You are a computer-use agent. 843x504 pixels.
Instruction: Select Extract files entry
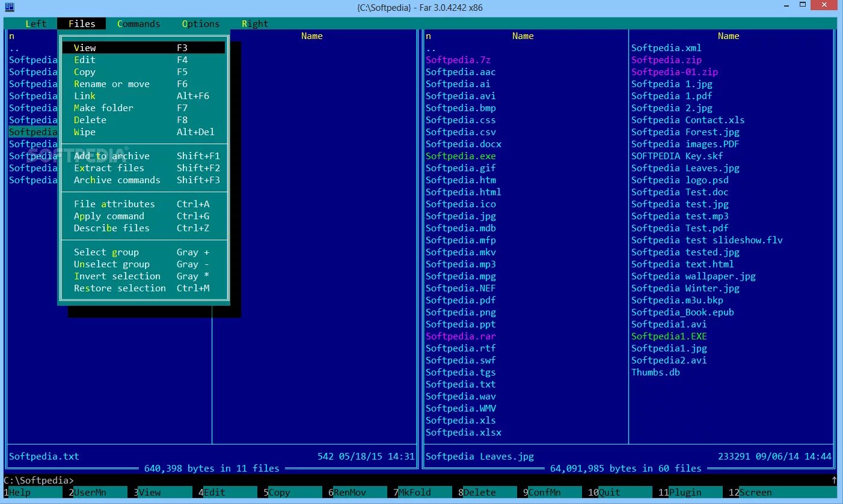(x=144, y=168)
